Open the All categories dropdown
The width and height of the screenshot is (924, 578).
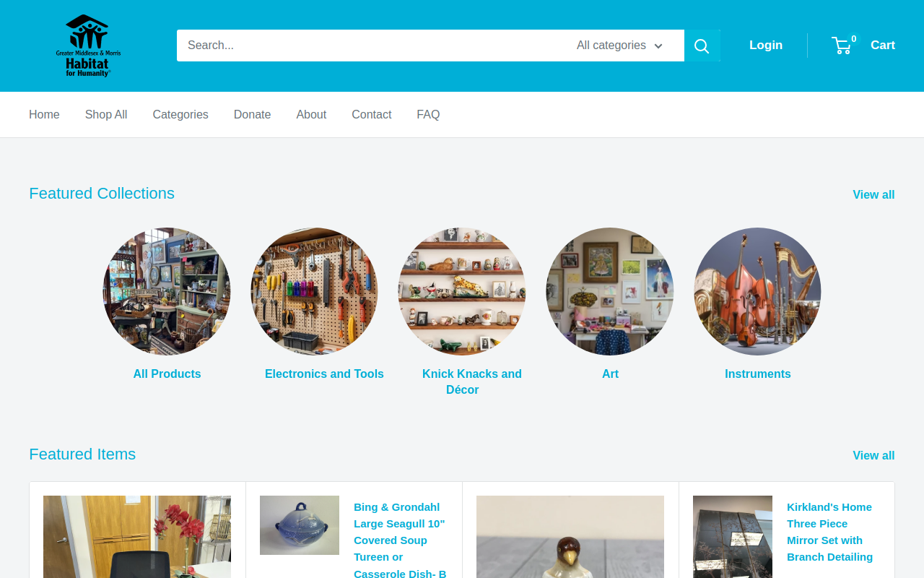(x=619, y=46)
